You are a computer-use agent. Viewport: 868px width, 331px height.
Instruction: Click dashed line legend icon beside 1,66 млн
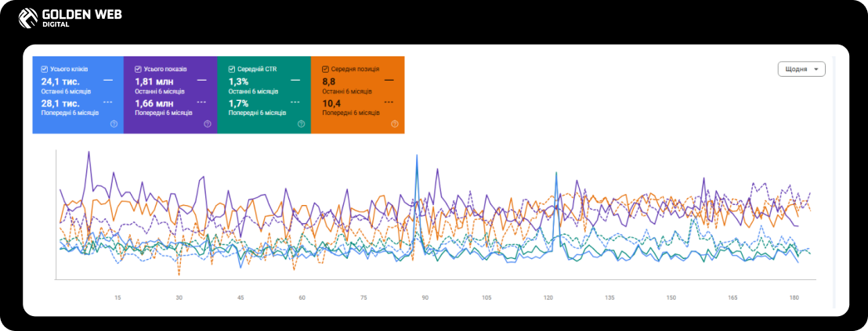pyautogui.click(x=201, y=103)
